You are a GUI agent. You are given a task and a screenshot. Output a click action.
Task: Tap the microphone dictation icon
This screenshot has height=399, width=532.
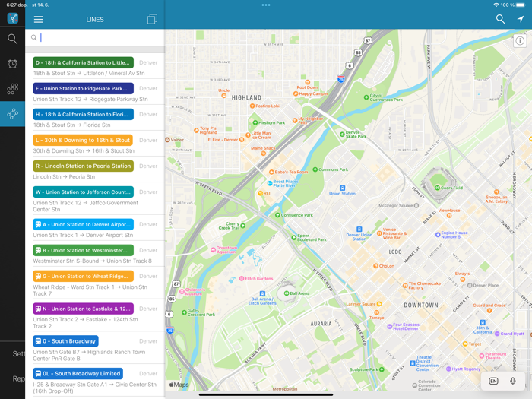pos(513,381)
